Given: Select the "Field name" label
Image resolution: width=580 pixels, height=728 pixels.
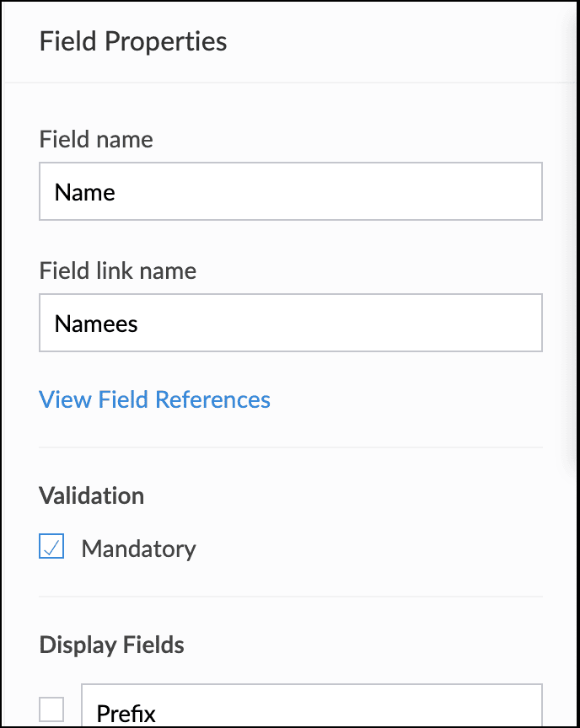Looking at the screenshot, I should (96, 139).
